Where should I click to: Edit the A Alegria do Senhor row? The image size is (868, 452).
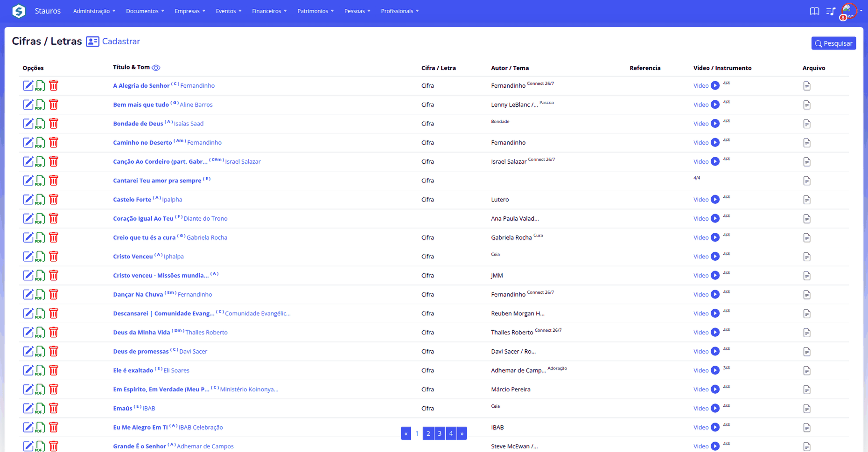28,85
